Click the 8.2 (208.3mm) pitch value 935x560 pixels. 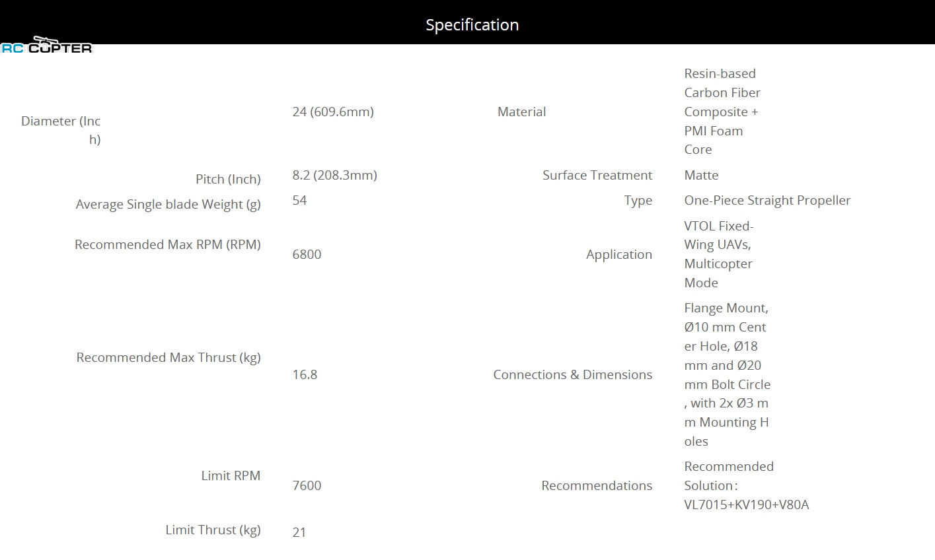click(x=334, y=175)
